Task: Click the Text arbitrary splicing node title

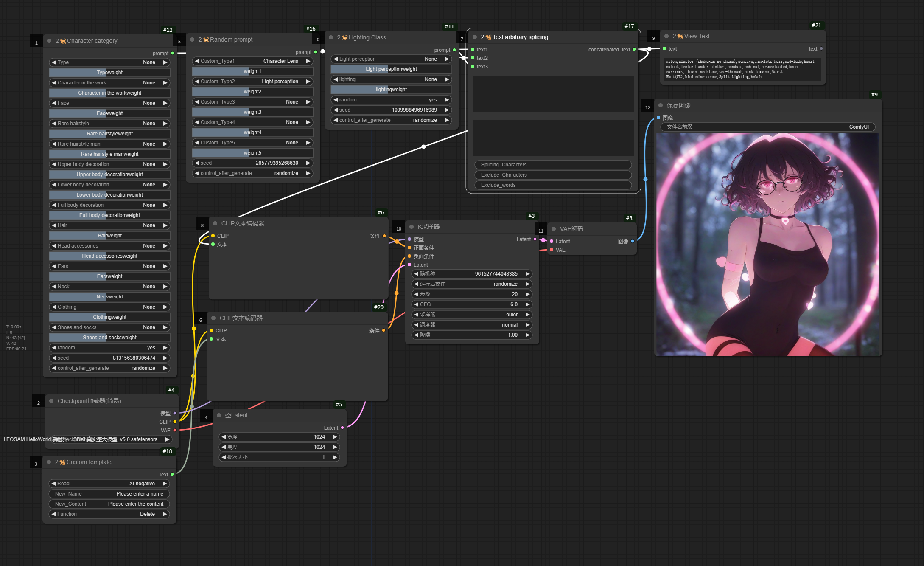Action: pos(520,37)
